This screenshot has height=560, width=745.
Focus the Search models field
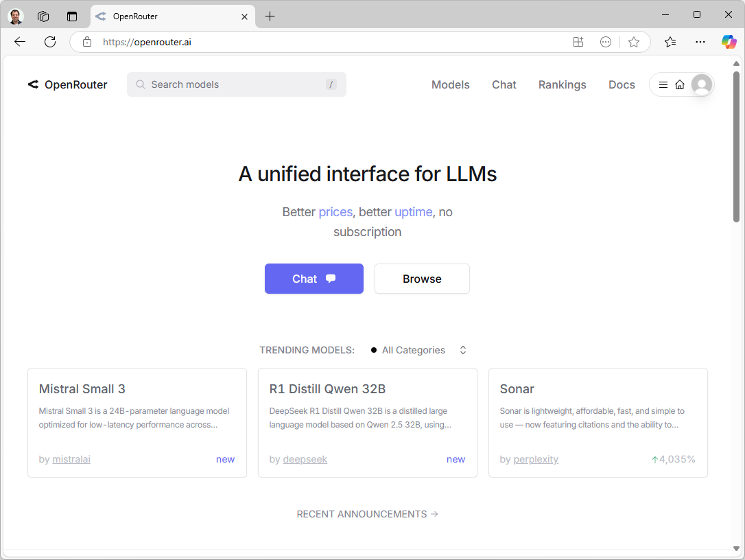[x=237, y=84]
